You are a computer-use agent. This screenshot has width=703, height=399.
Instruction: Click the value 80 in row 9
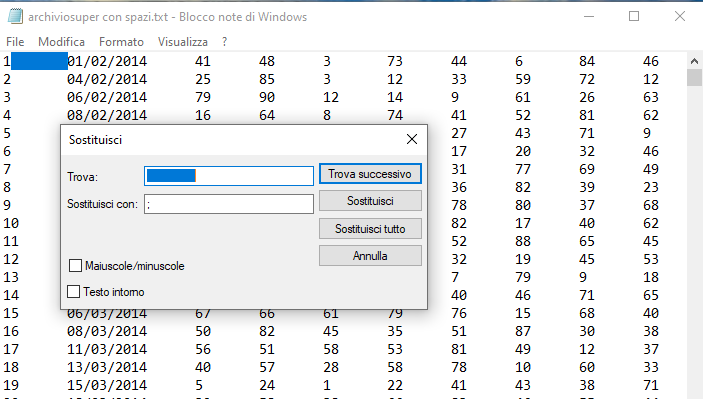[x=523, y=205]
